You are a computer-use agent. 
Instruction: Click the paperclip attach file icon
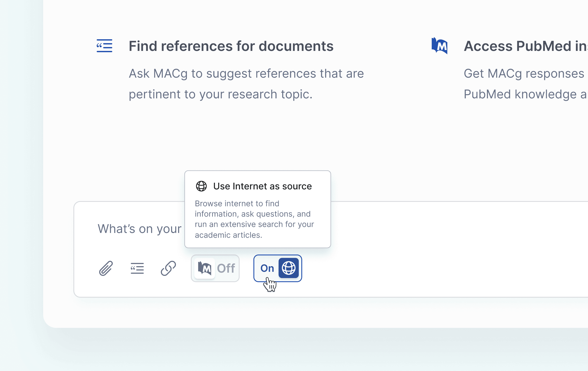(106, 268)
